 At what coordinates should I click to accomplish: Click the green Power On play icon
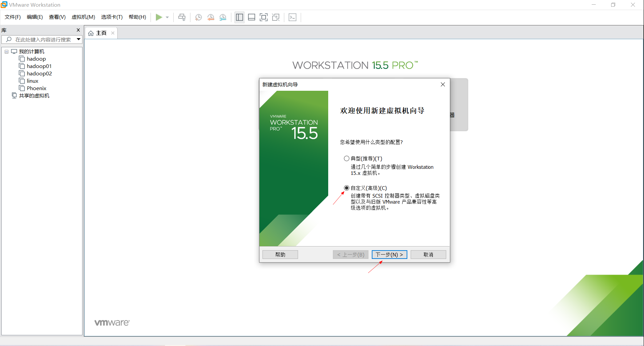159,17
